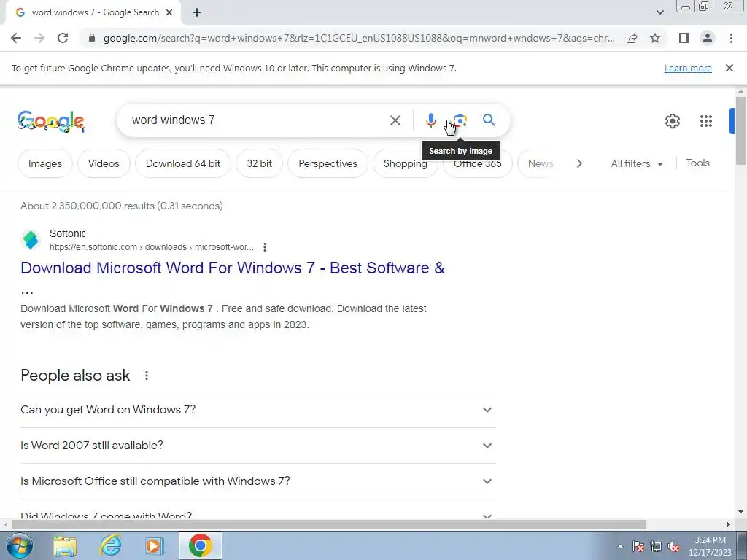
Task: Start search by voice
Action: pos(430,120)
